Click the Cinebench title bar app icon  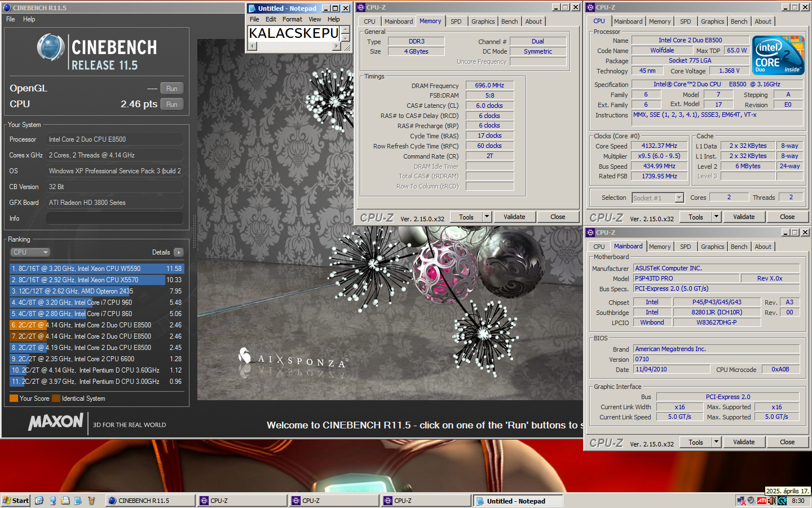(x=7, y=8)
